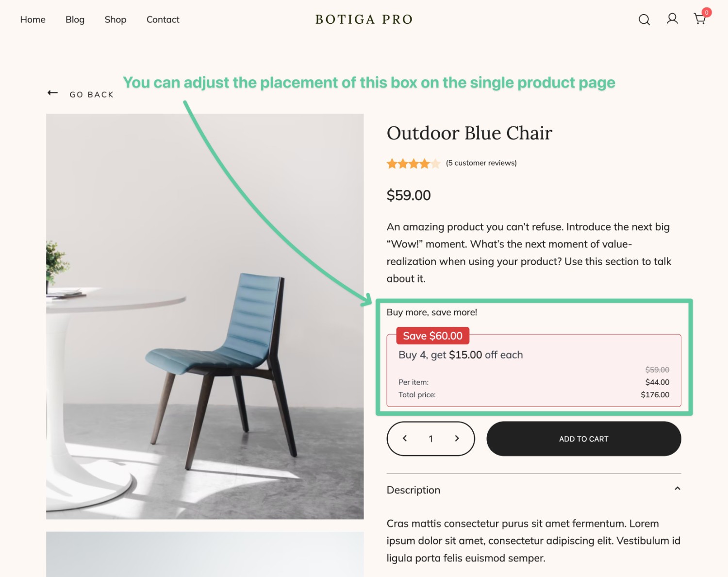Open the Blog menu item

coord(75,19)
